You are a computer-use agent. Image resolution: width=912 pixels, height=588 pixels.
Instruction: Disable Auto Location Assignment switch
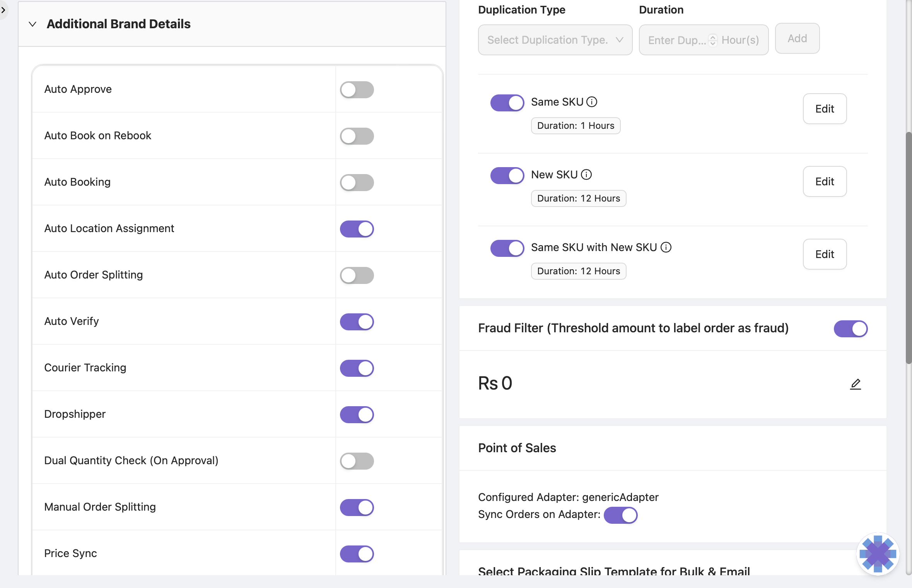(357, 229)
